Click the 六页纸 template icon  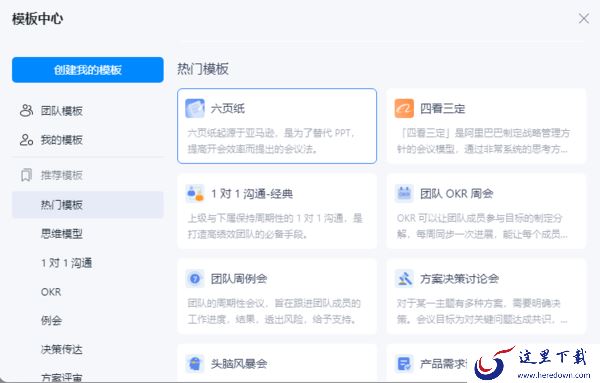coord(195,108)
